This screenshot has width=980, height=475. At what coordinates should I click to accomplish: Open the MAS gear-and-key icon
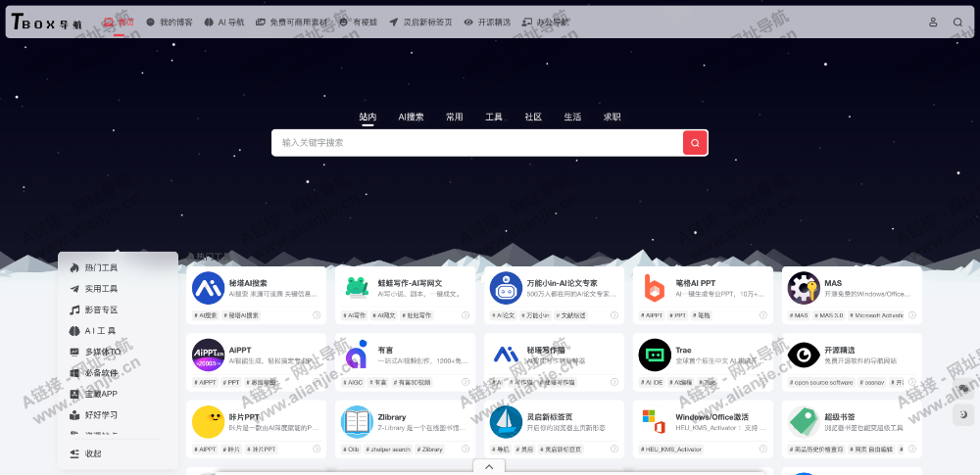[x=804, y=288]
